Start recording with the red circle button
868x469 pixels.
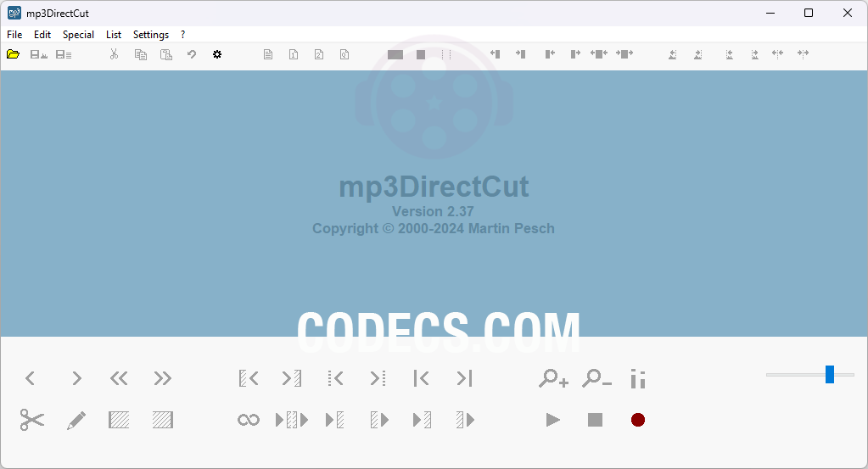coord(638,420)
